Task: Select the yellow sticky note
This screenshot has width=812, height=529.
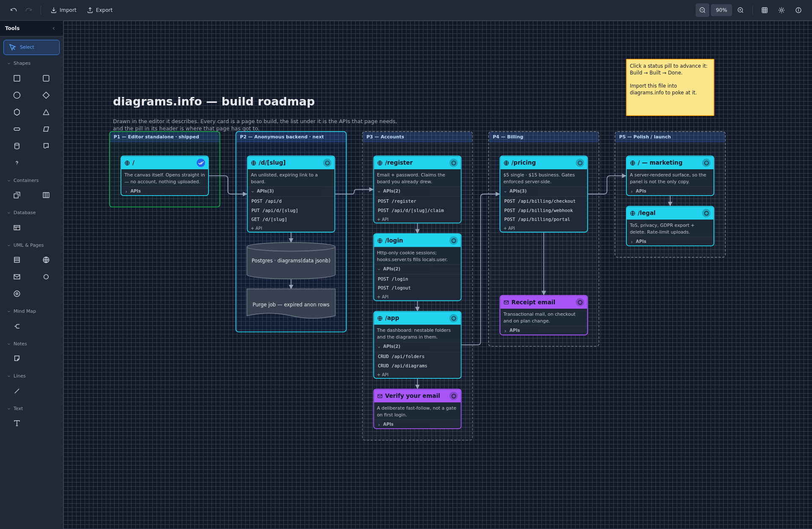Action: (670, 88)
